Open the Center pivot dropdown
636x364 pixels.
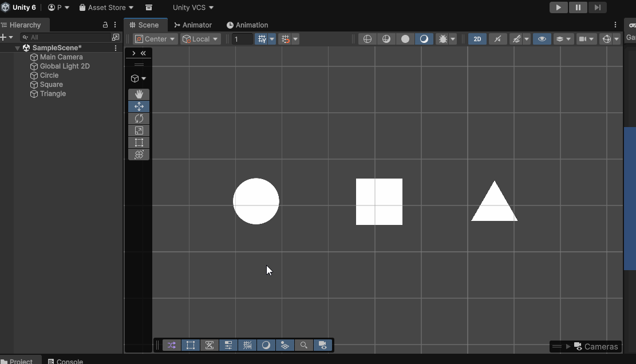155,39
